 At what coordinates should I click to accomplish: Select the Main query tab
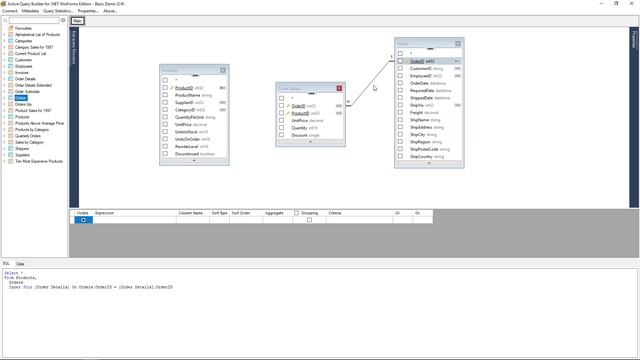tap(78, 21)
